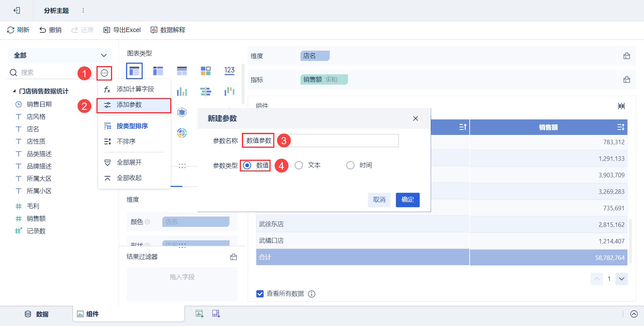
Task: Click the 确定 confirm button
Action: pyautogui.click(x=408, y=200)
